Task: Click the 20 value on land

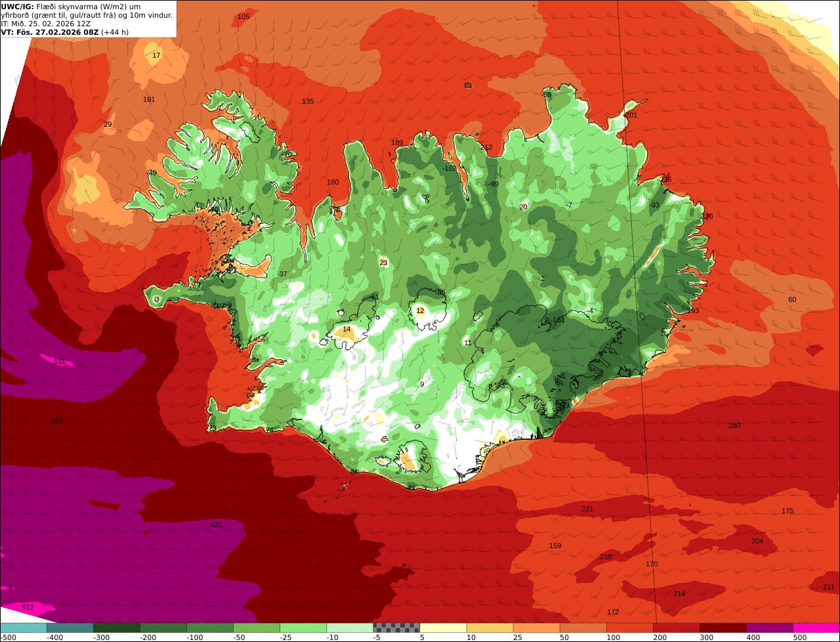Action: tap(523, 207)
